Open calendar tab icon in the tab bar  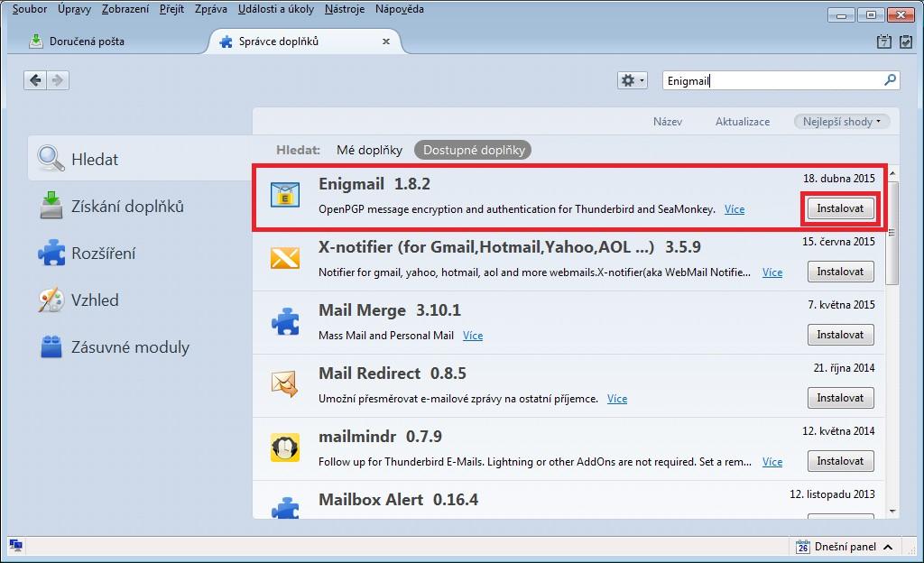[884, 42]
